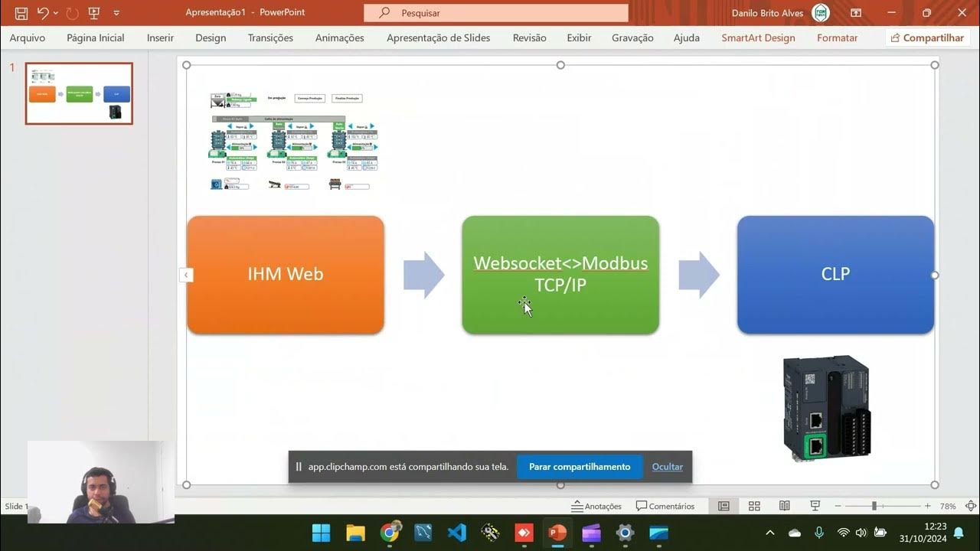The height and width of the screenshot is (551, 980).
Task: Open the Exibir tab
Action: (x=579, y=37)
